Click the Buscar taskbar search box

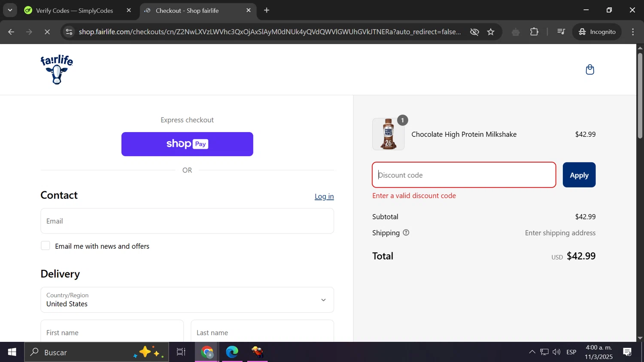pos(97,352)
